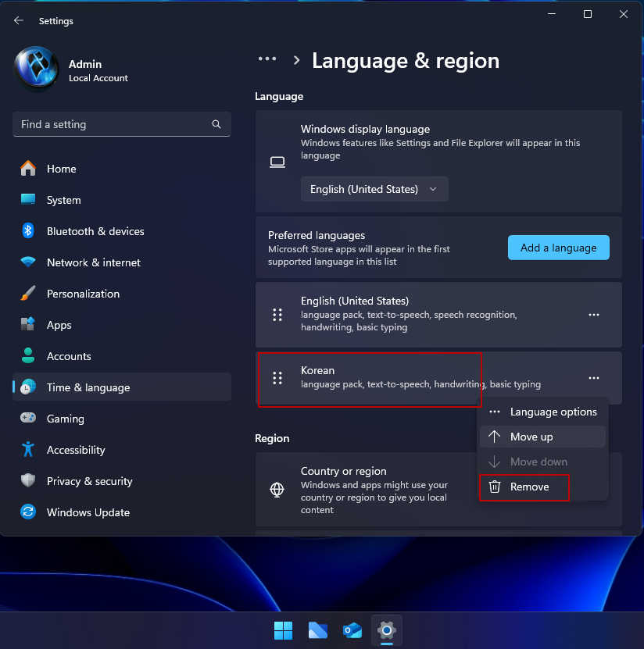Click the Network wifi icon in sidebar
Image resolution: width=644 pixels, height=649 pixels.
click(28, 262)
